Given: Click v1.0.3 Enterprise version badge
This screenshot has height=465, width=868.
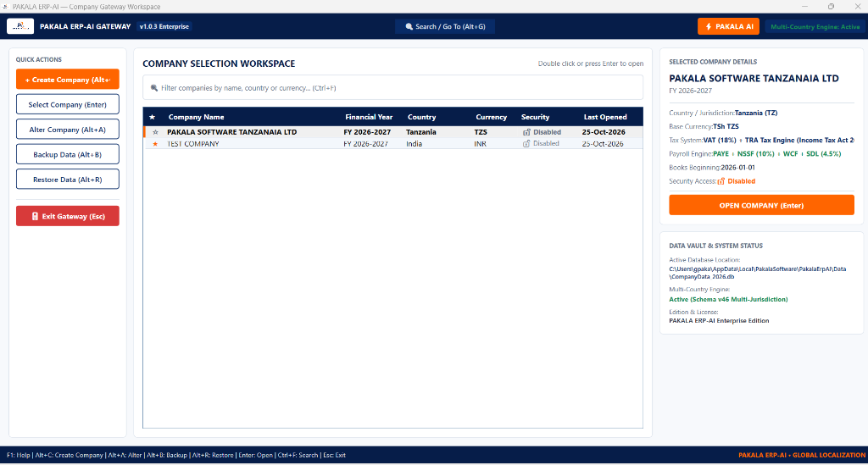Looking at the screenshot, I should 164,26.
